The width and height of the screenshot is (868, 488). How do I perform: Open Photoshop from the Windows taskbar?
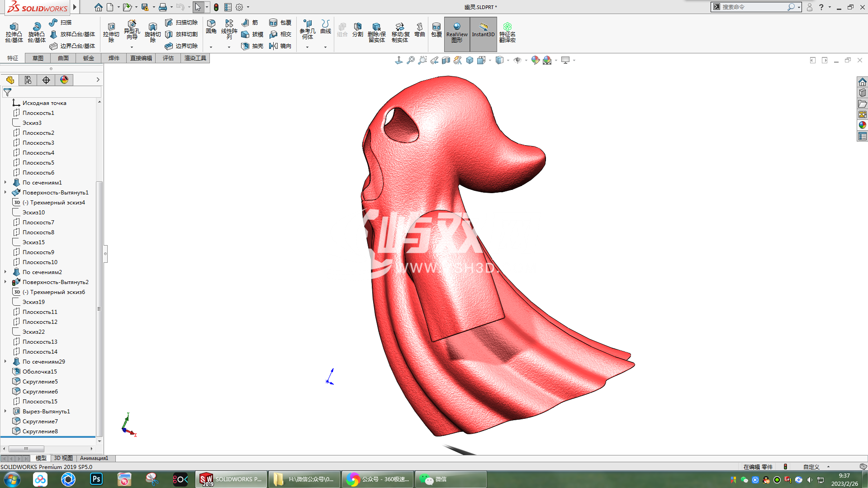pos(96,479)
